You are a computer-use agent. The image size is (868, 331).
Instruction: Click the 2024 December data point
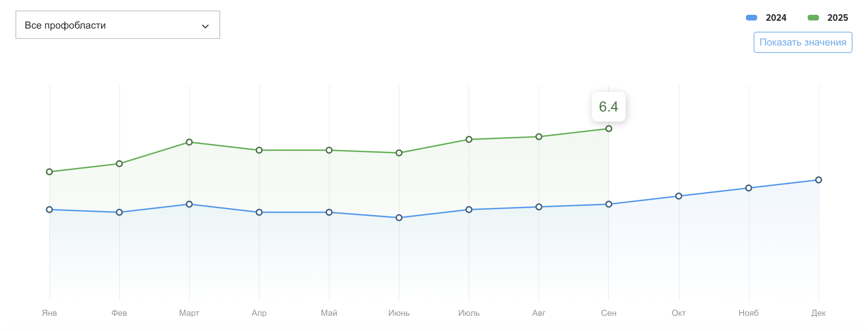point(819,180)
